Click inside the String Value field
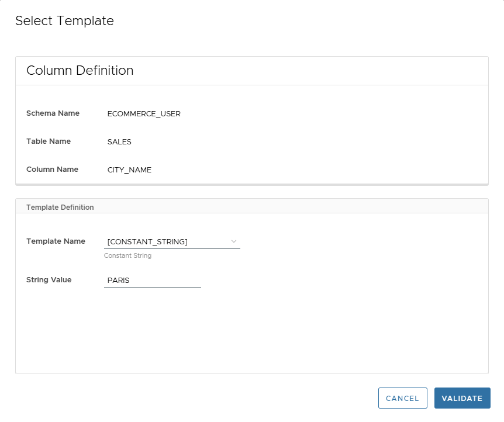Image resolution: width=504 pixels, height=422 pixels. click(152, 280)
